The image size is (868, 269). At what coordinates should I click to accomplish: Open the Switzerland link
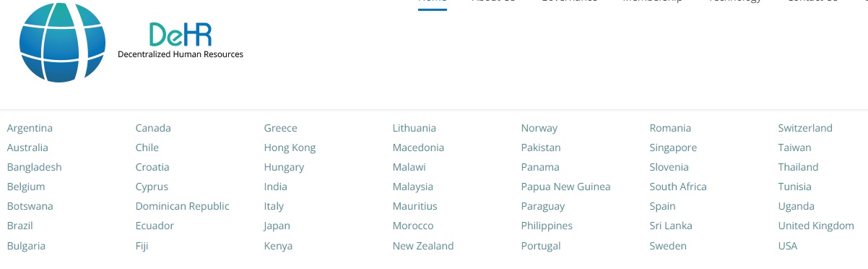tap(805, 128)
